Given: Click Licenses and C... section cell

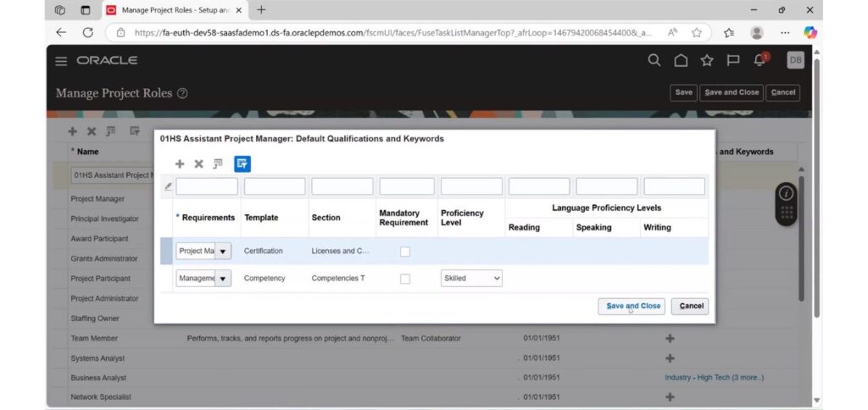Looking at the screenshot, I should (340, 251).
